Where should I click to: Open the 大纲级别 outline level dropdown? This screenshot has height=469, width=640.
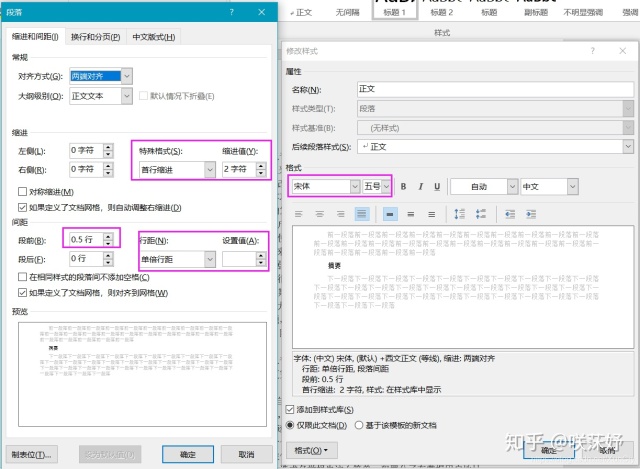tap(127, 96)
